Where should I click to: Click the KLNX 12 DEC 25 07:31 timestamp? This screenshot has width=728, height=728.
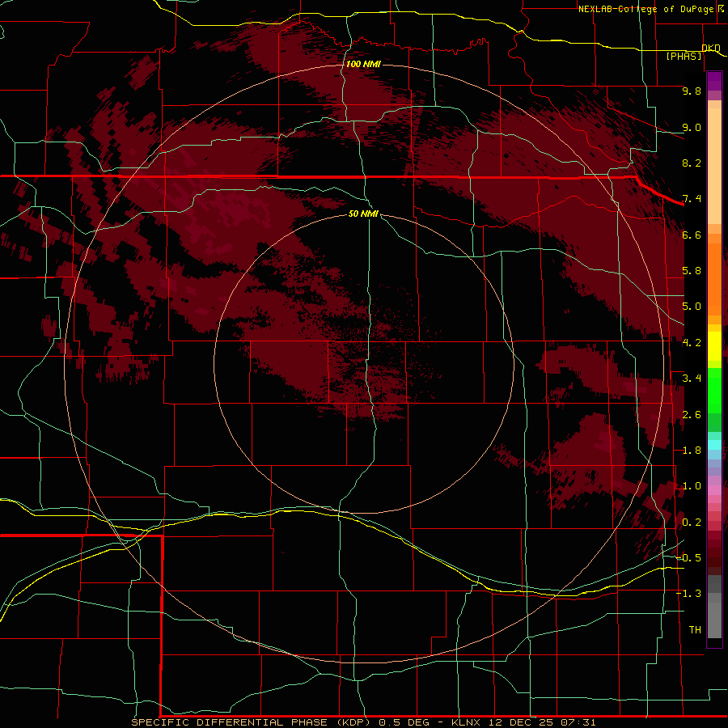523,722
